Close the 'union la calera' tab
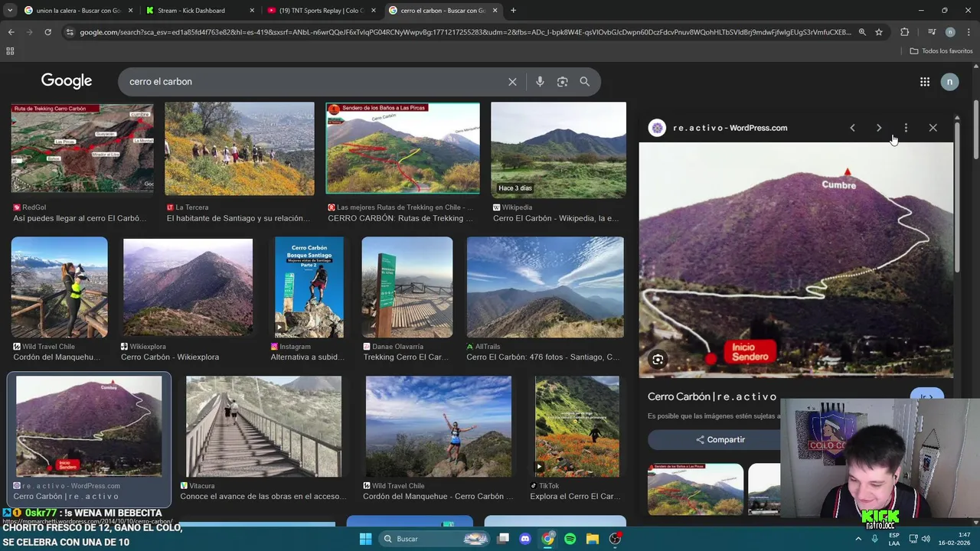The width and height of the screenshot is (980, 551). pos(130,11)
